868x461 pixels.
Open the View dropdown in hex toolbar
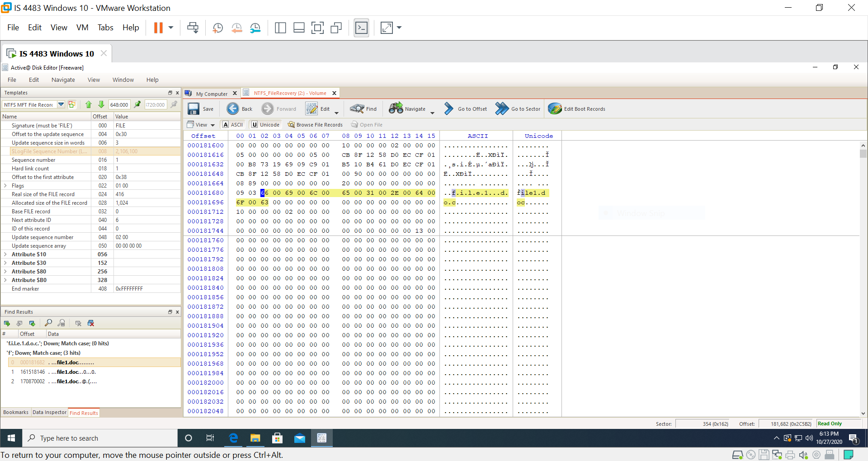(x=200, y=124)
